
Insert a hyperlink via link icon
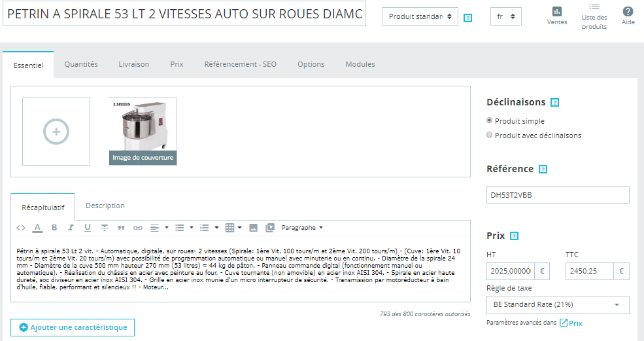point(137,228)
